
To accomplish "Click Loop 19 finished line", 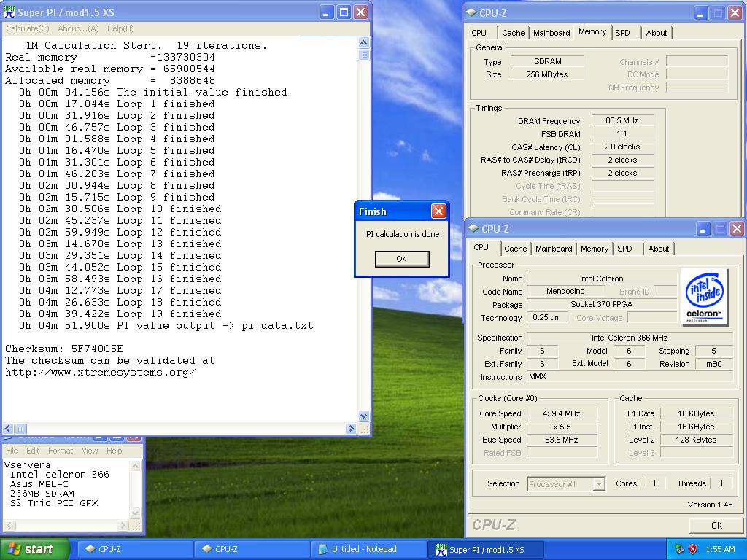I will click(120, 314).
